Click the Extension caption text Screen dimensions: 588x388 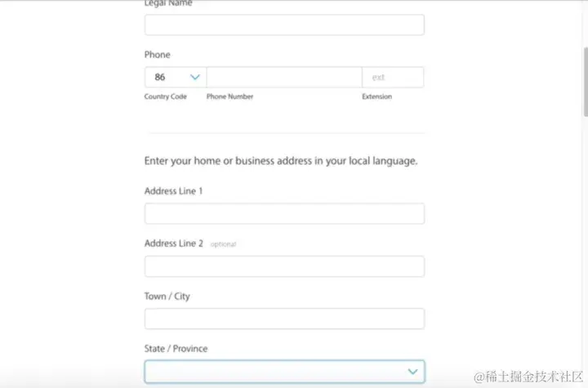click(376, 96)
